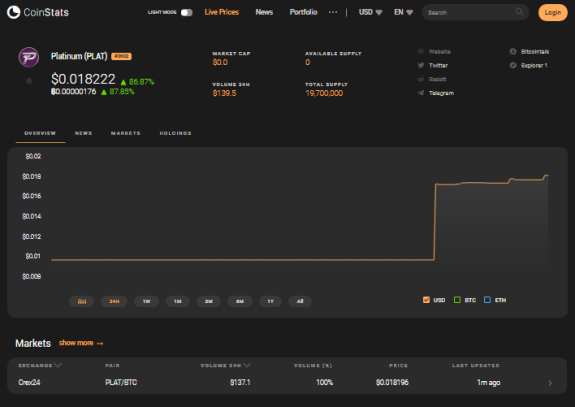Select the 1W chart range
The width and height of the screenshot is (575, 407).
click(x=146, y=301)
